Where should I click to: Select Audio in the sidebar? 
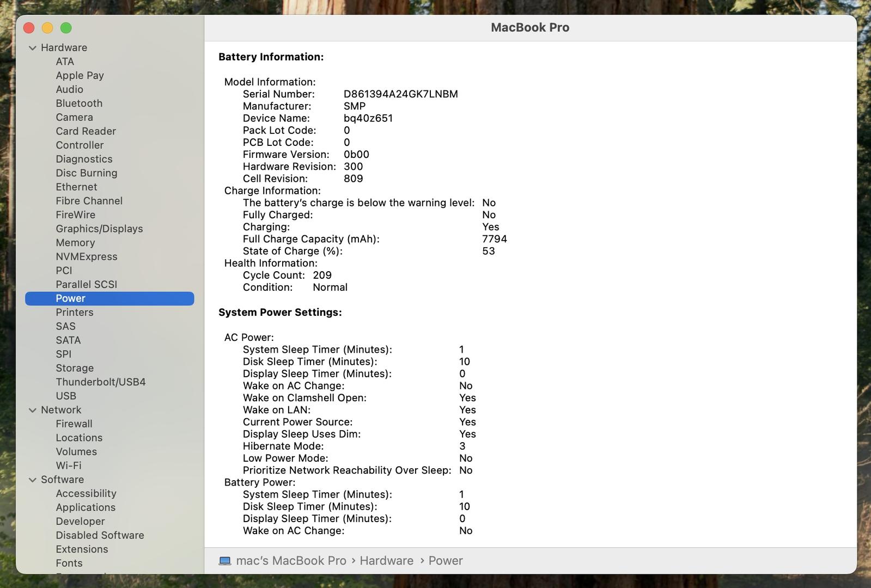tap(69, 89)
